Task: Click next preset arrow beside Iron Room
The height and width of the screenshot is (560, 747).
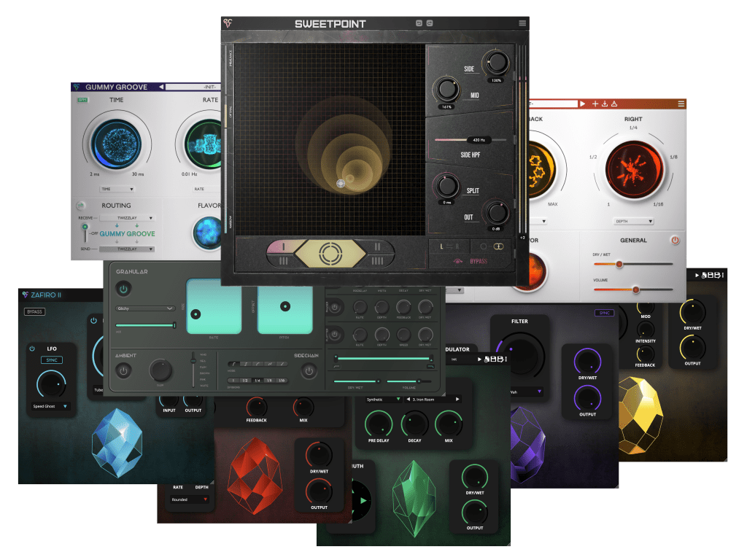Action: 457,400
